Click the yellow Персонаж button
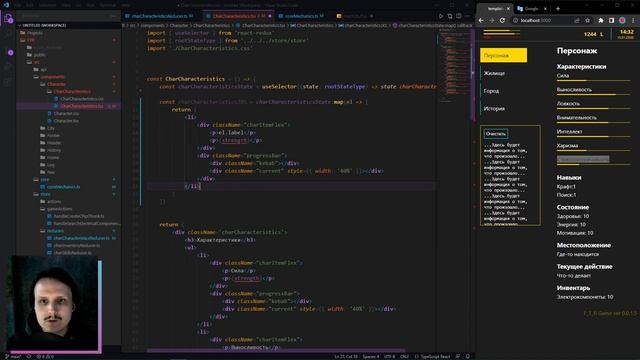640x360 pixels. coord(503,56)
